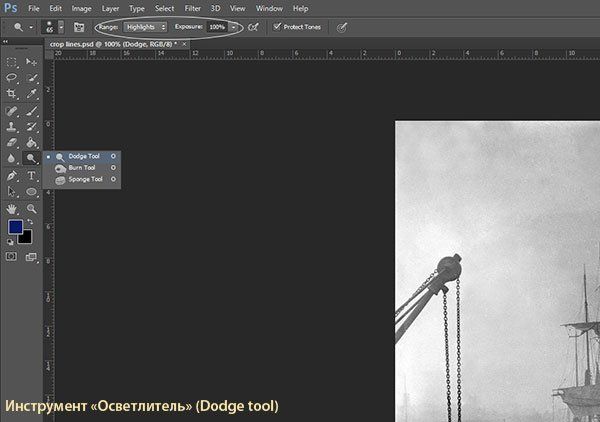Open the tool preset picker arrow

tap(31, 27)
